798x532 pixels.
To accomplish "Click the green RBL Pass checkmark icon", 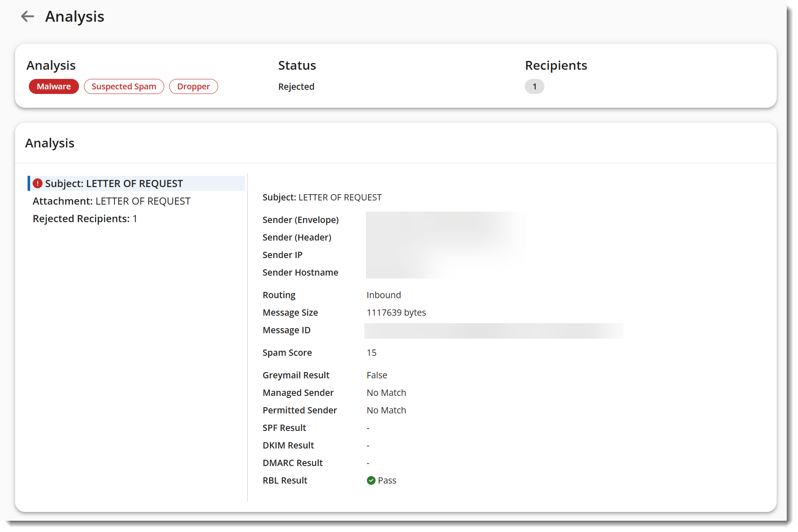I will click(371, 481).
